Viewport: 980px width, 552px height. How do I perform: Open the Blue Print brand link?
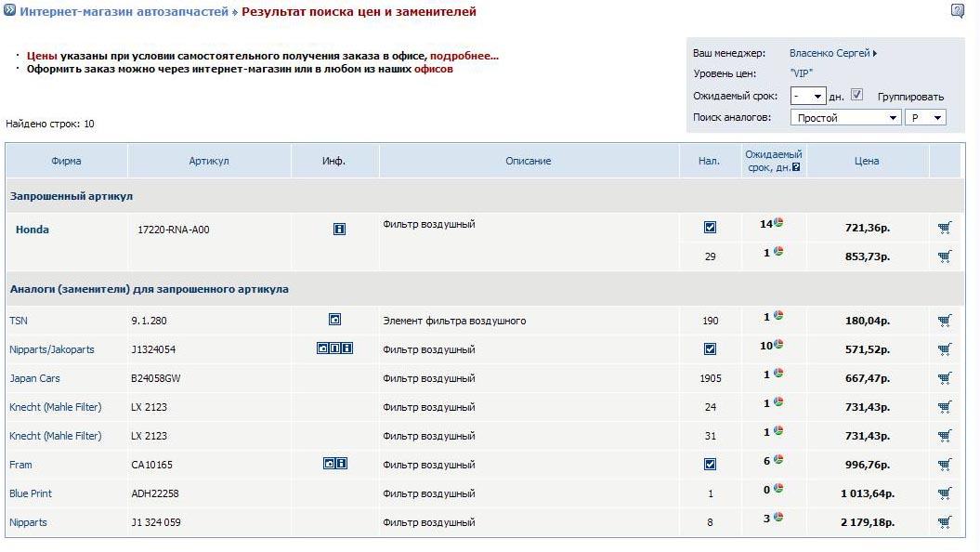(x=31, y=493)
